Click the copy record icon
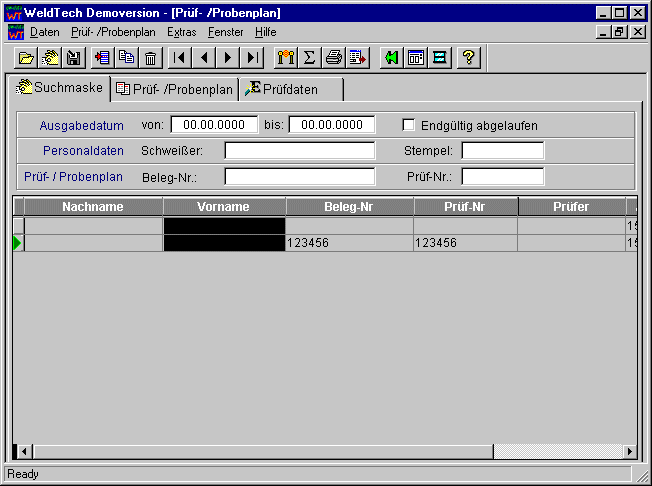This screenshot has height=486, width=652. click(x=126, y=58)
